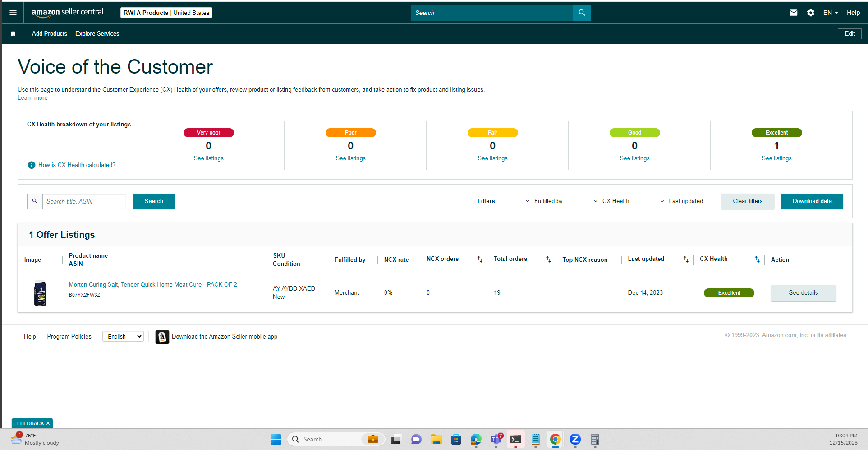Click the header Search input field
Image resolution: width=868 pixels, height=450 pixels.
(x=492, y=13)
